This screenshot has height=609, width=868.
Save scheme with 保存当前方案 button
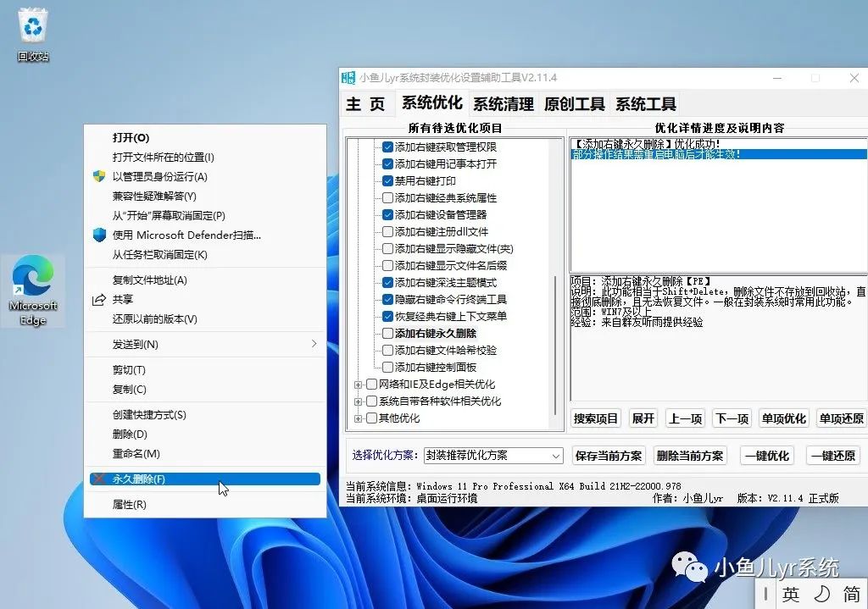[609, 456]
